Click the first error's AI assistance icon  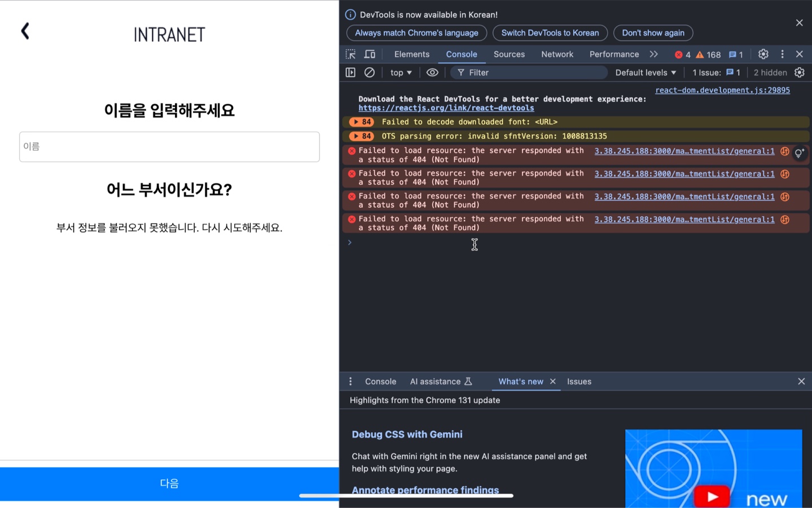[784, 151]
